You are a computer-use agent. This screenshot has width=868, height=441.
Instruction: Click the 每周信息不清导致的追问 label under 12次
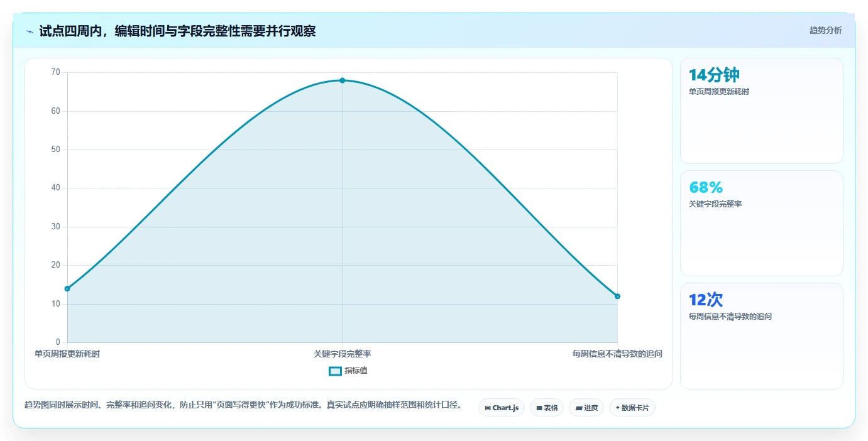click(730, 317)
